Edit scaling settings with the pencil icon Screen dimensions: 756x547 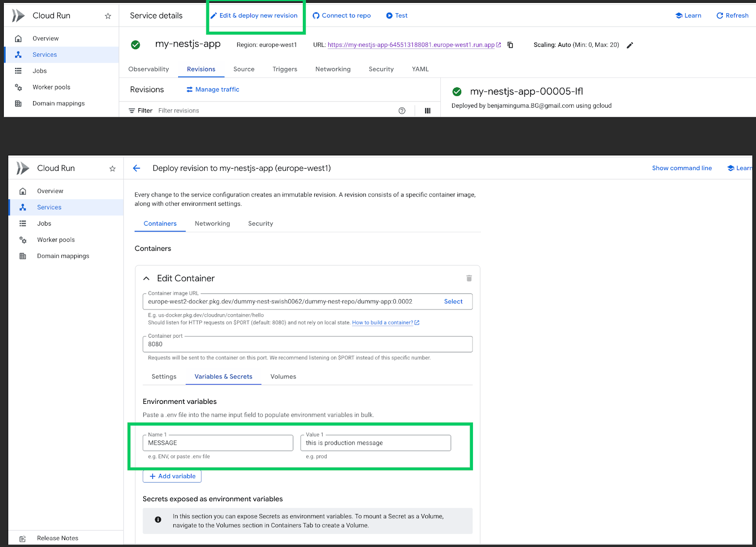click(630, 45)
